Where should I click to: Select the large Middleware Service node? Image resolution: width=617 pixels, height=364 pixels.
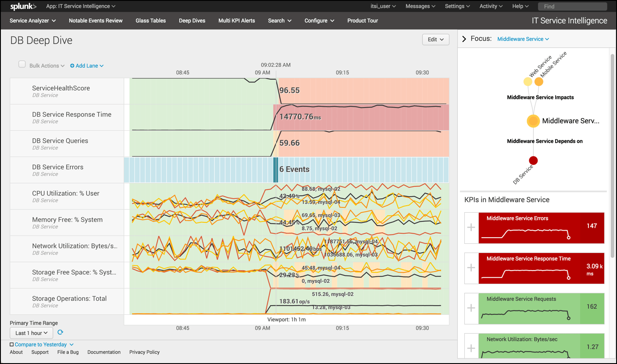pos(533,121)
